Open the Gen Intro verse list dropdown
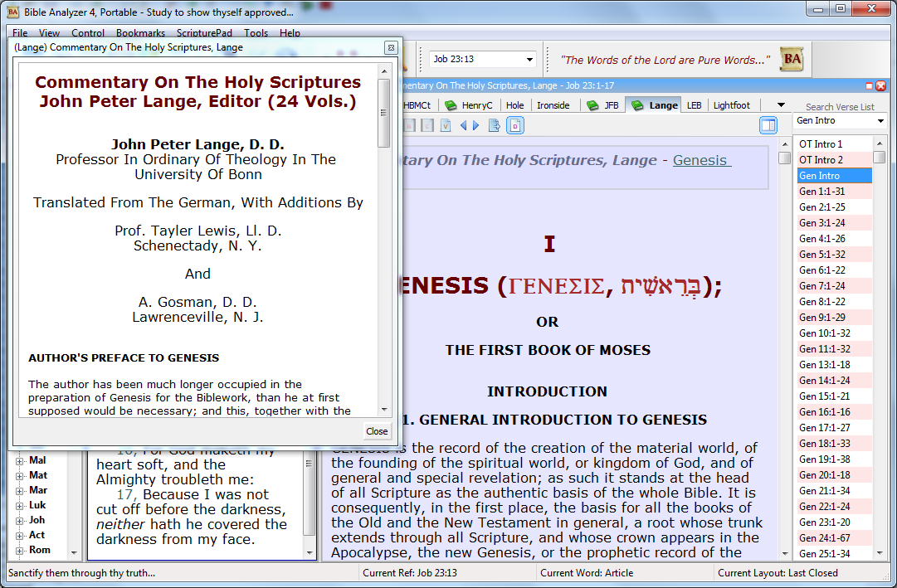The image size is (897, 588). pos(879,121)
